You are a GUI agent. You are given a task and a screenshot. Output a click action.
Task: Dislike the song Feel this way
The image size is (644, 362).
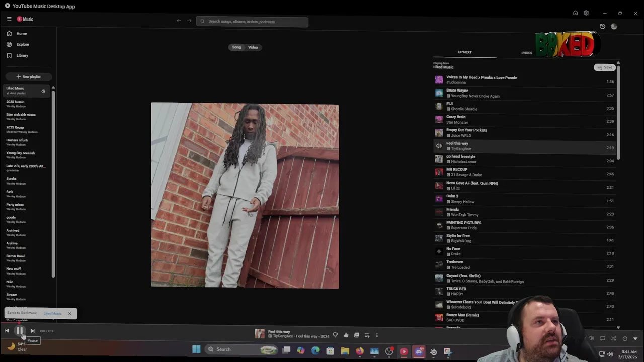pyautogui.click(x=335, y=335)
